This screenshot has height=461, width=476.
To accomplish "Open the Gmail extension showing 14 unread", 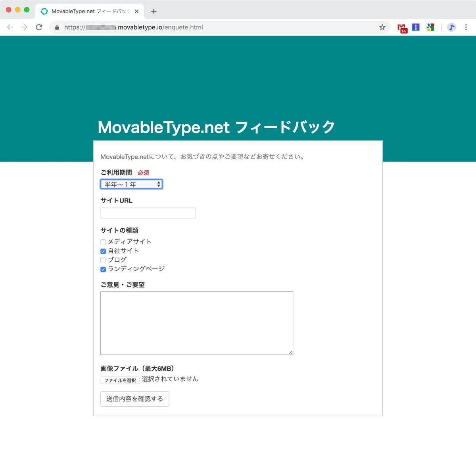I will pos(402,28).
